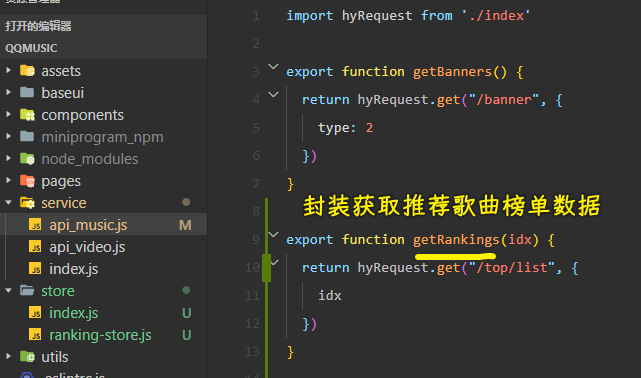Click the miniprogram_npm folder icon

[x=27, y=136]
